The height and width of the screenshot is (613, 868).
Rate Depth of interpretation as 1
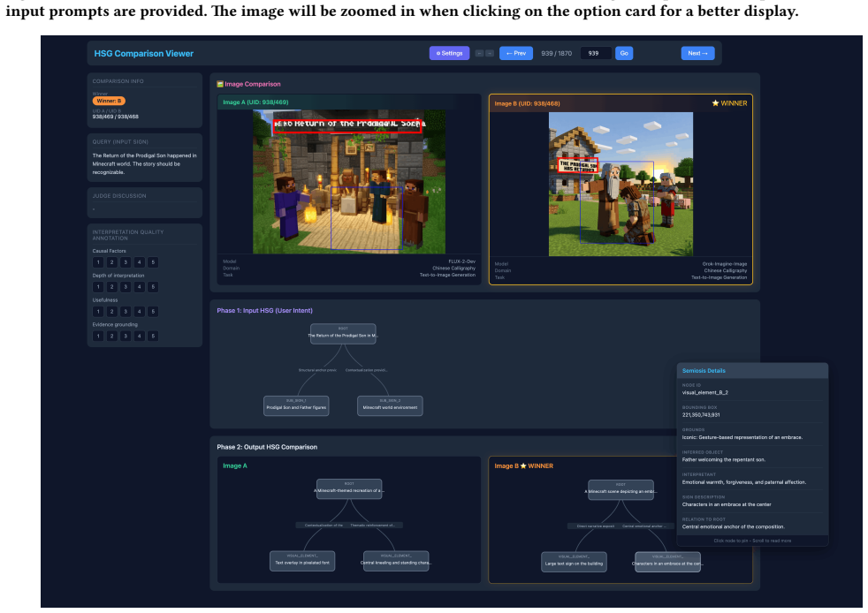pyautogui.click(x=98, y=286)
